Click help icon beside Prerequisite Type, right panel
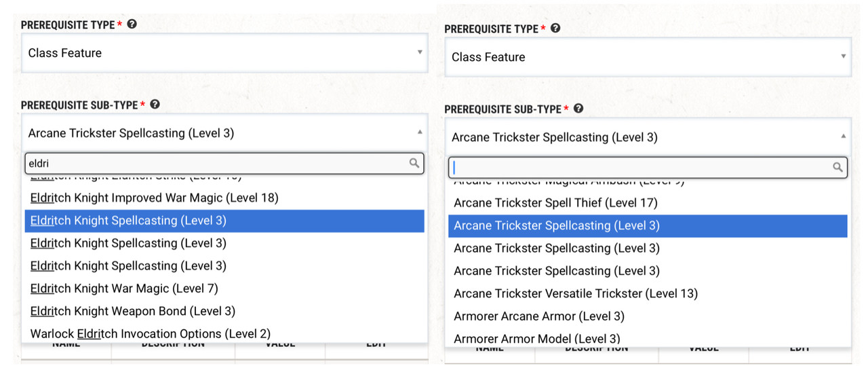Screen dimensions: 868x366 555,29
